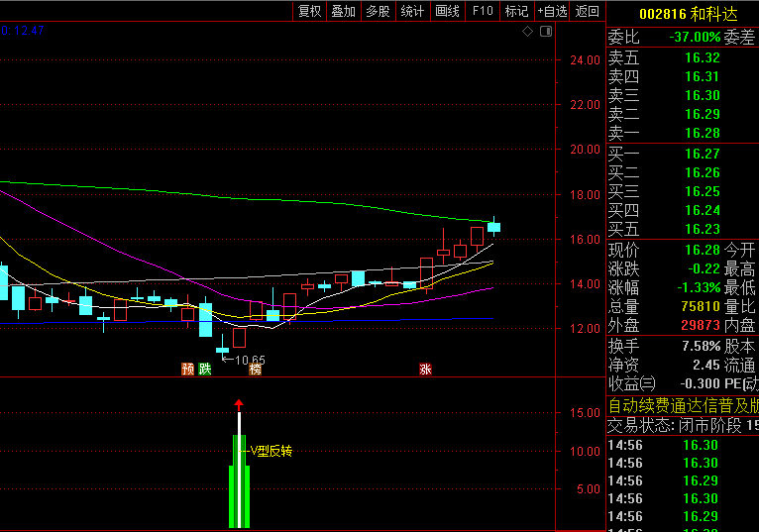Open the 多股 multi-stock view

379,11
